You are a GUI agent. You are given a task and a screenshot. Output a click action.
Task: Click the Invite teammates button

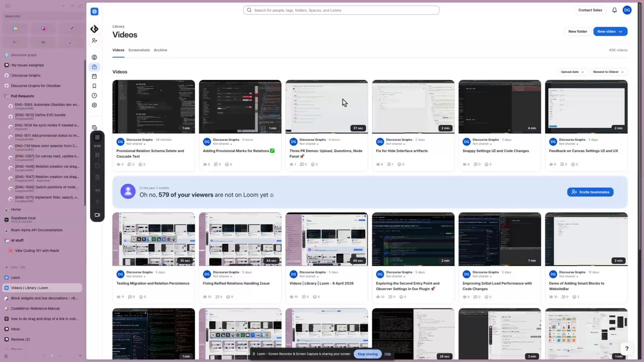click(590, 192)
